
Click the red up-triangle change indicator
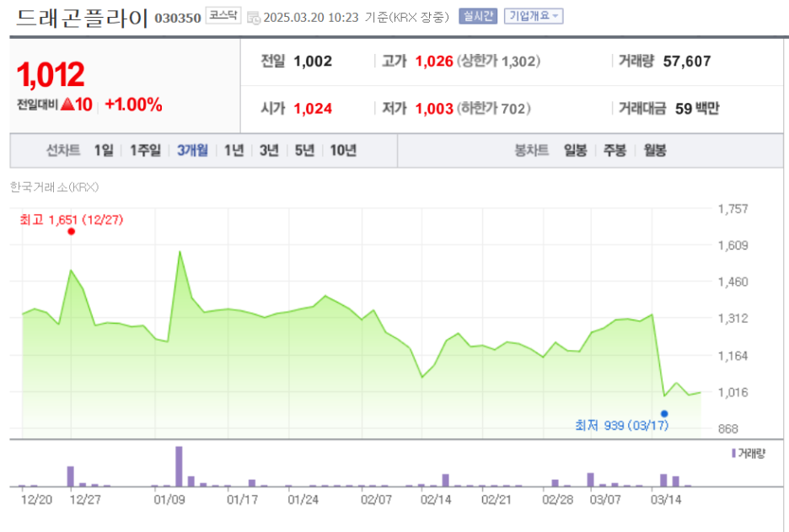[x=67, y=105]
